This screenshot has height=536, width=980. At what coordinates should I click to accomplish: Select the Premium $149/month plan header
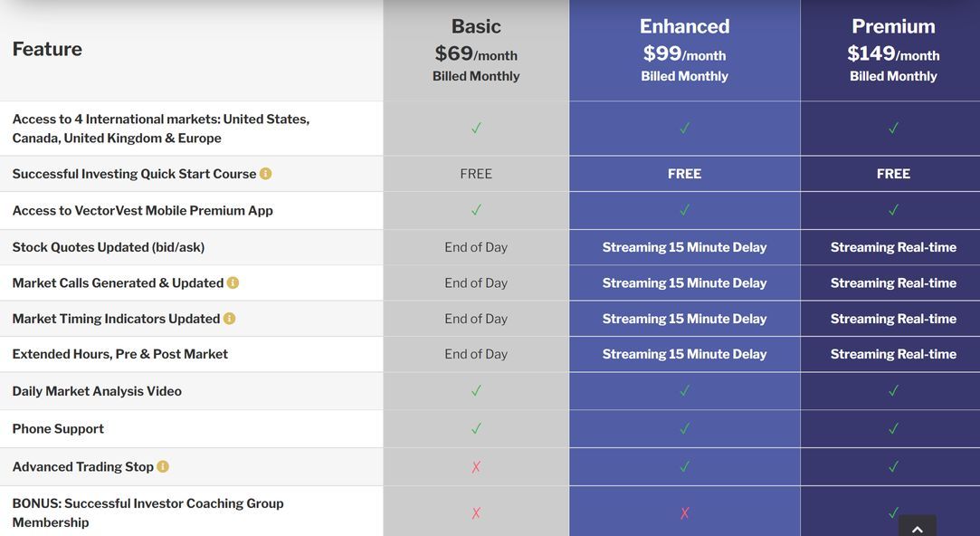click(893, 51)
